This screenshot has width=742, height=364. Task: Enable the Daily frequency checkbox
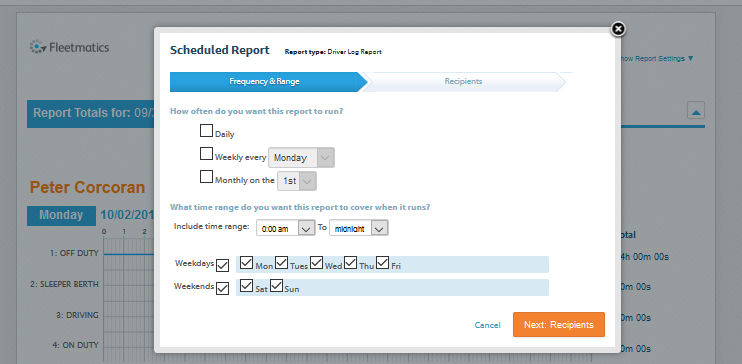click(206, 131)
